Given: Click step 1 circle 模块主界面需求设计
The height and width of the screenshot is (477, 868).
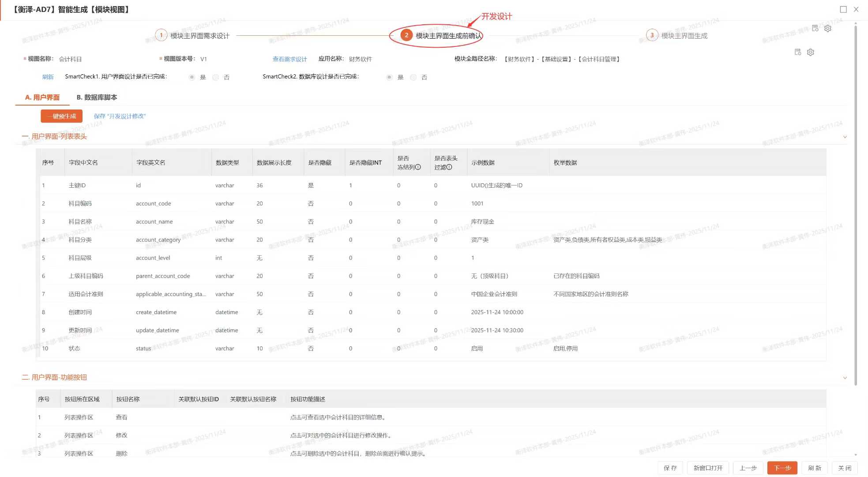Looking at the screenshot, I should pyautogui.click(x=161, y=35).
